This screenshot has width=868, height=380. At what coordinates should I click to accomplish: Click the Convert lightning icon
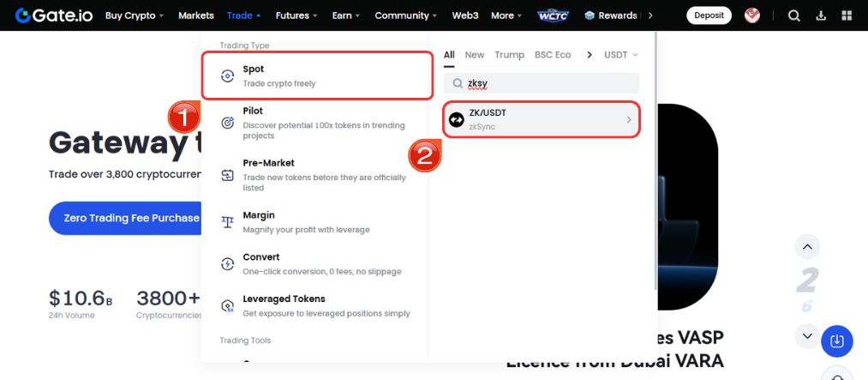click(228, 264)
